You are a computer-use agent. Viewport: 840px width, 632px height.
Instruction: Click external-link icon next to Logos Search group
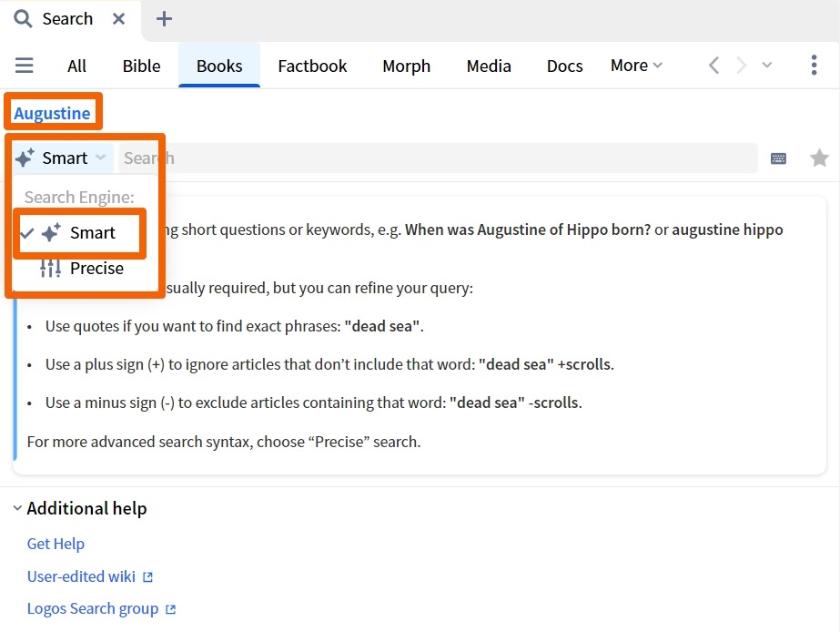click(171, 609)
